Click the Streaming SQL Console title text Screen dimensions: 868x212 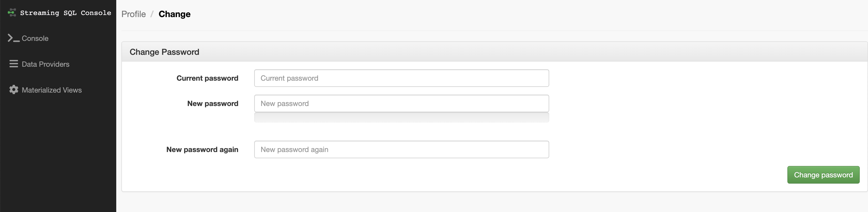[65, 13]
